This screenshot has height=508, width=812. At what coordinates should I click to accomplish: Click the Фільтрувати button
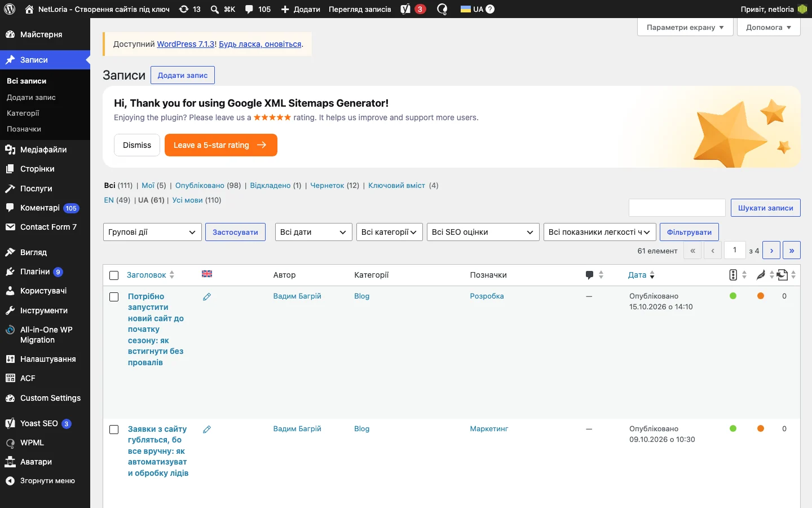pos(689,232)
